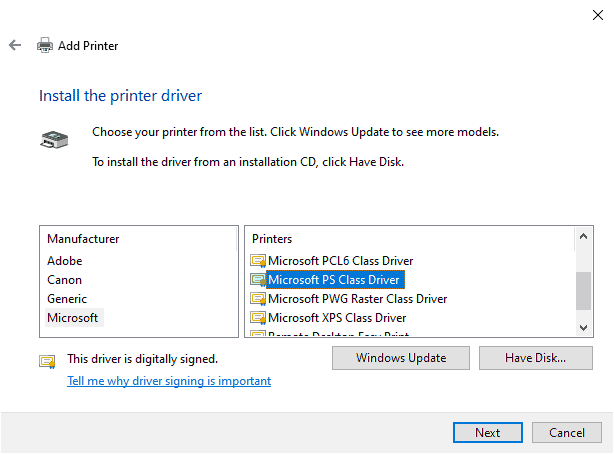This screenshot has height=454, width=614.
Task: Click the printer illustration near the instructions
Action: coord(54,141)
